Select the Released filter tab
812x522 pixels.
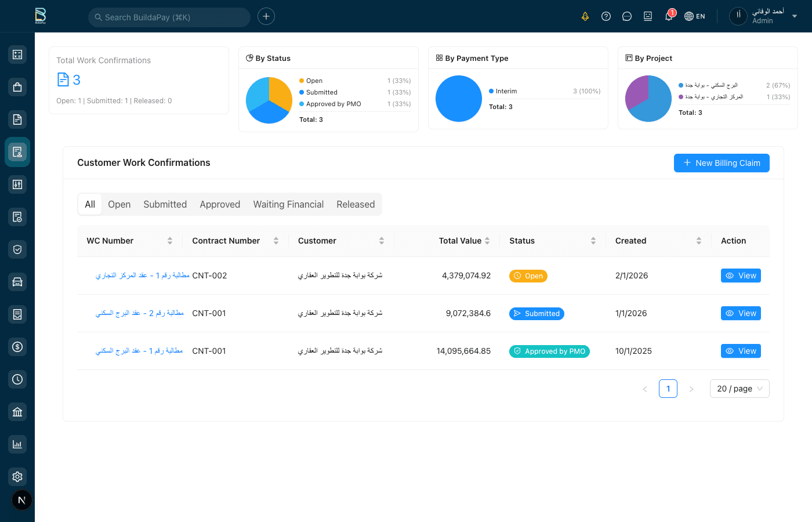point(356,204)
